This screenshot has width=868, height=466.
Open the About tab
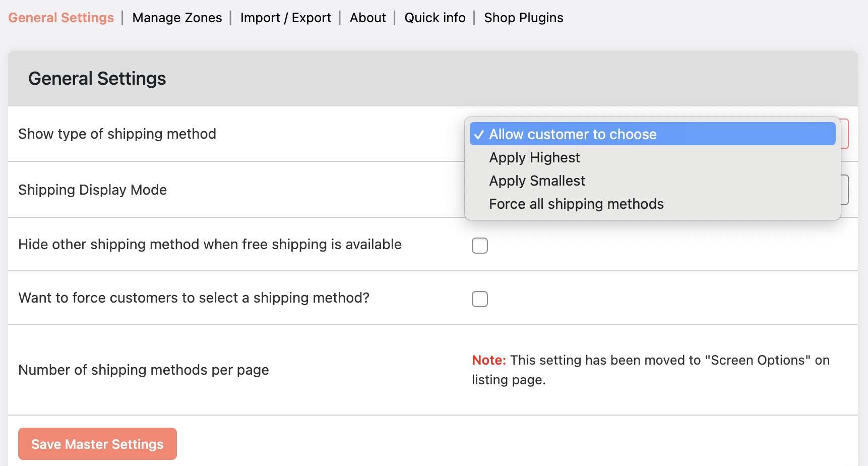tap(367, 18)
